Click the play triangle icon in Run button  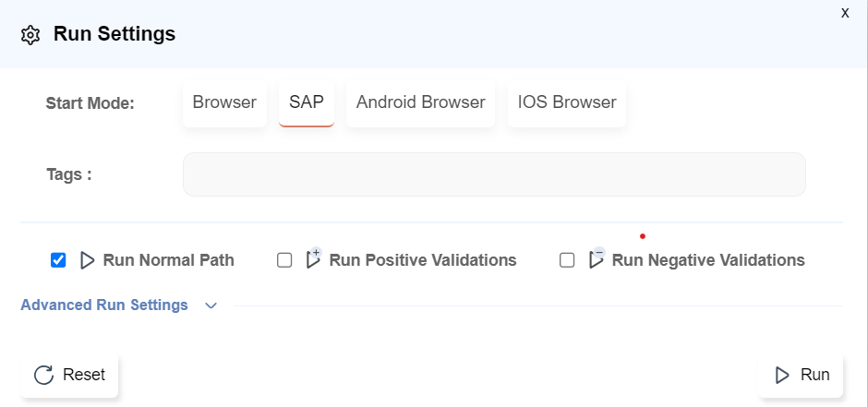(782, 375)
